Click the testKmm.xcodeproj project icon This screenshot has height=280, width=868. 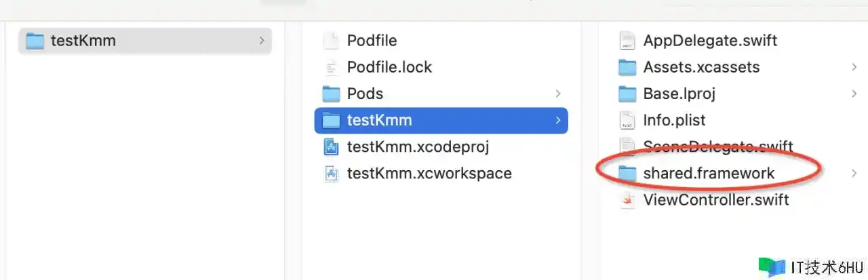coord(331,146)
